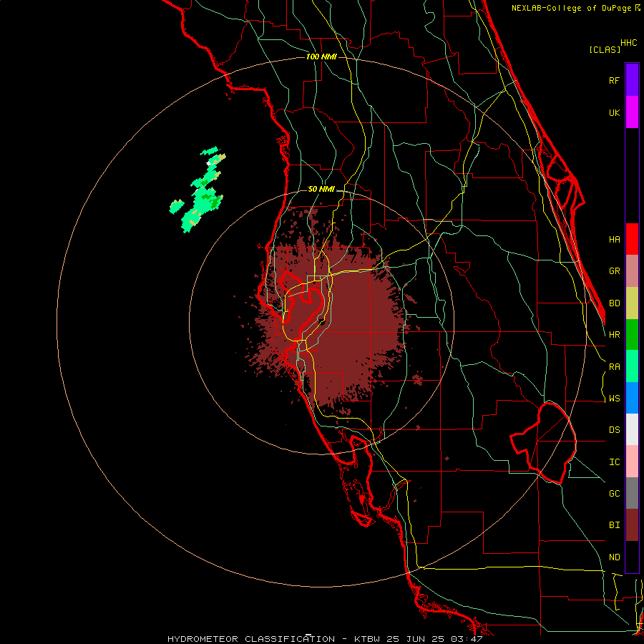Click the '03:47' timestamp text
The width and height of the screenshot is (644, 644).
click(466, 639)
